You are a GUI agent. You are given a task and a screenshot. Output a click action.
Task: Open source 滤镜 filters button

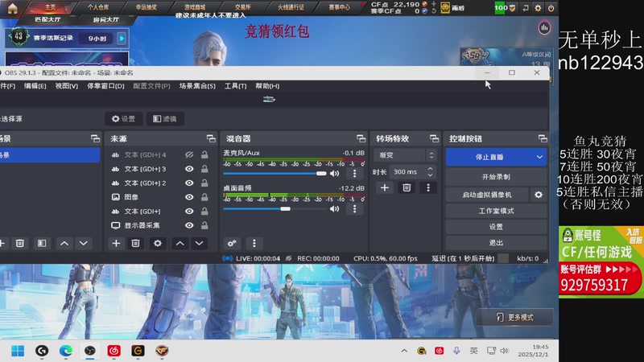tap(165, 118)
